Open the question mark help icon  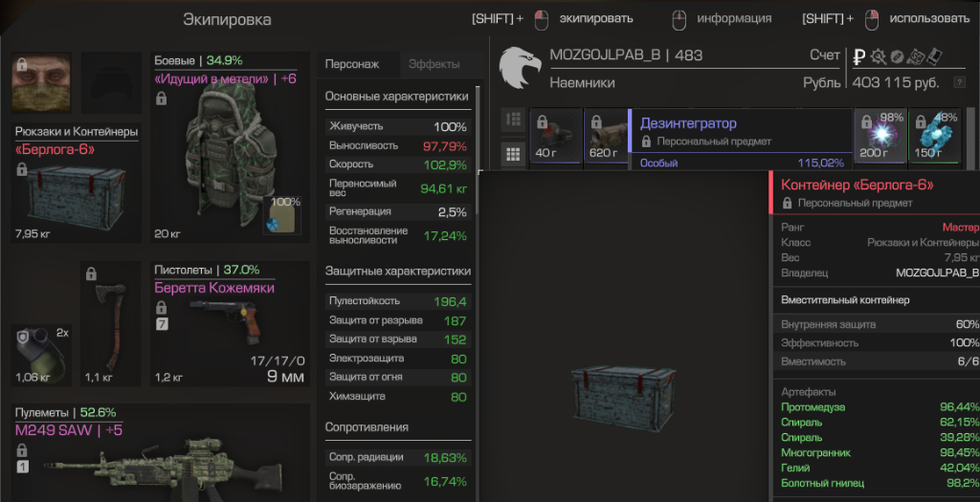959,82
